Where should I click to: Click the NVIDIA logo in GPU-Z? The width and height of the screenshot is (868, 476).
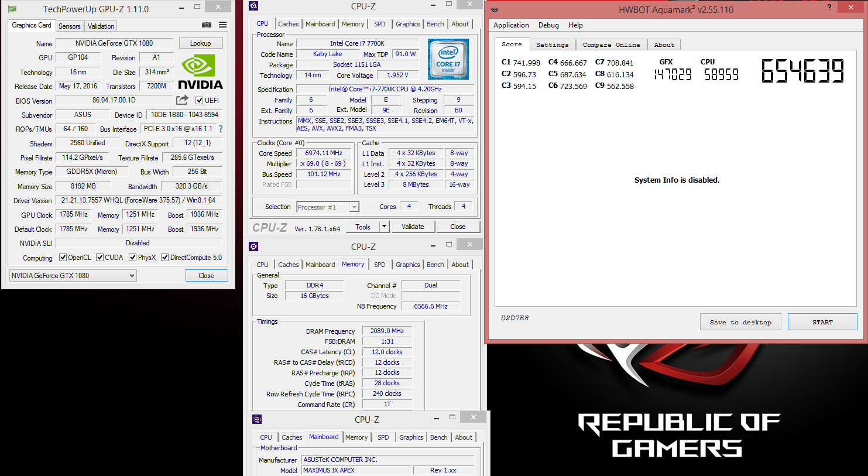200,72
